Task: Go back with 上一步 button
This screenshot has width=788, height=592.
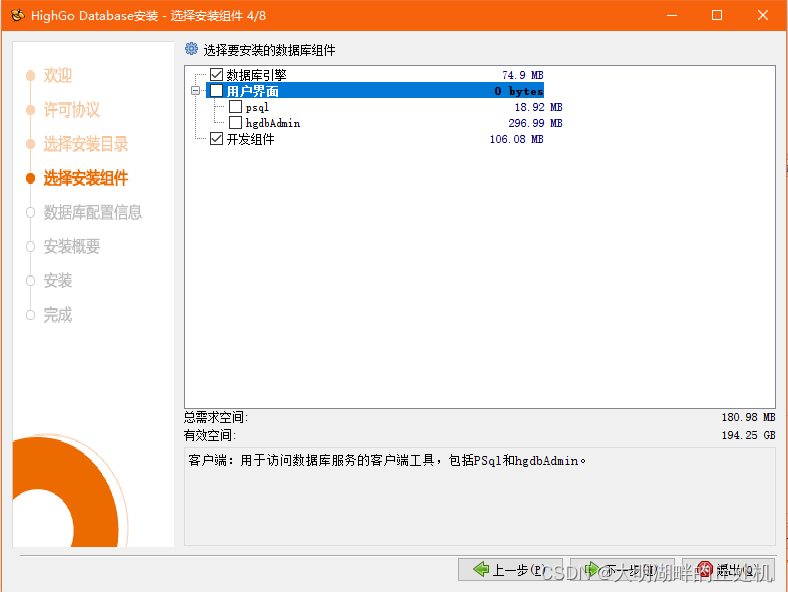Action: 510,569
